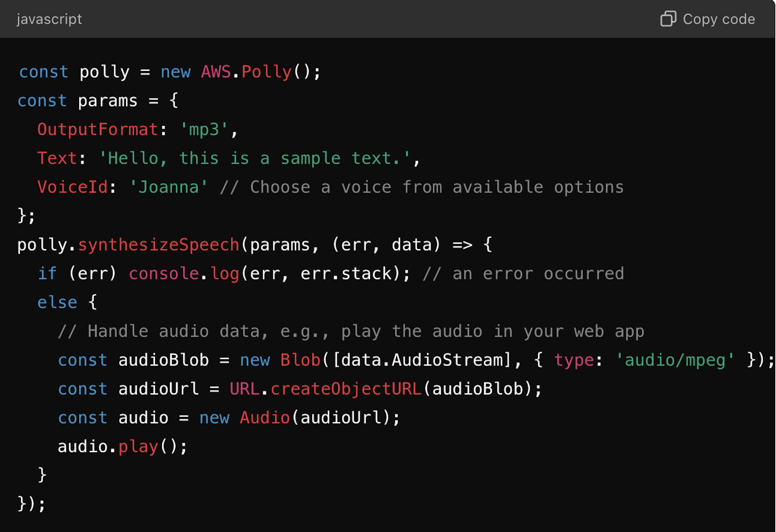Click the javascript language label
Image resolution: width=776 pixels, height=532 pixels.
tap(50, 19)
